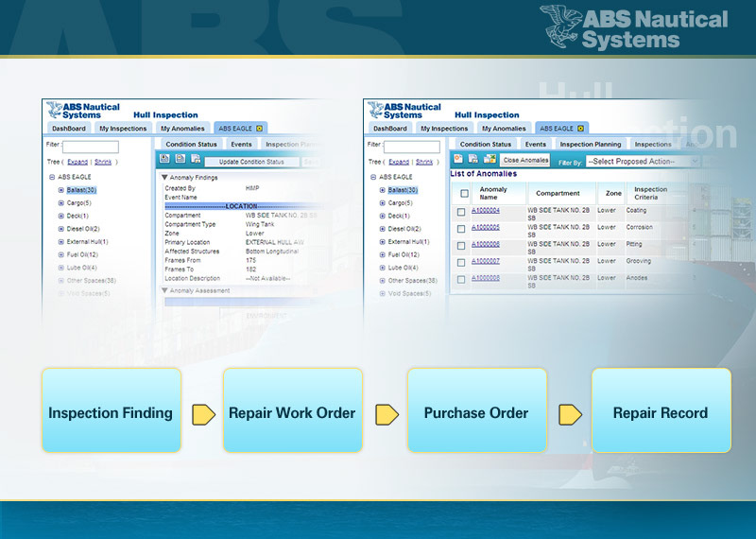
Task: Switch to the Condition Status tab in the Anomaly Findings window
Action: tap(191, 145)
